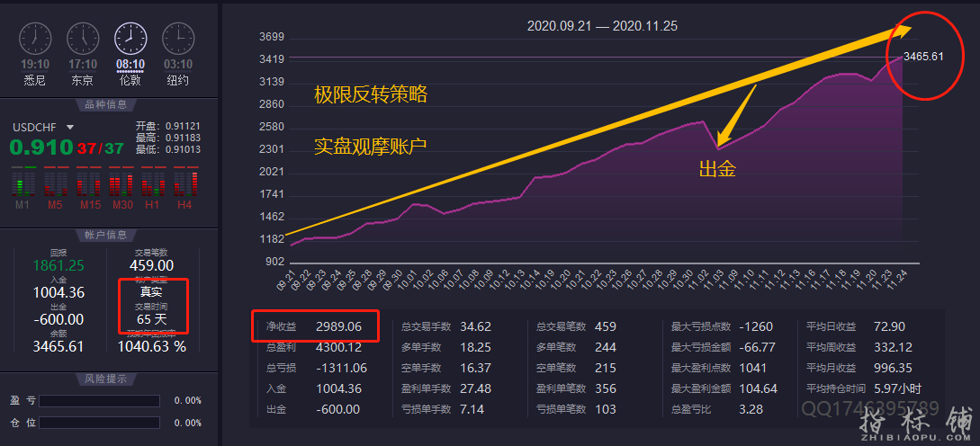Click the account type value 真实

pyautogui.click(x=152, y=292)
